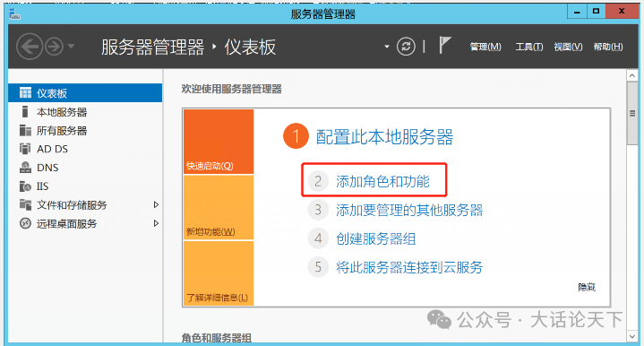Select 仪表板 label in the sidebar
The height and width of the screenshot is (346, 644).
click(52, 93)
